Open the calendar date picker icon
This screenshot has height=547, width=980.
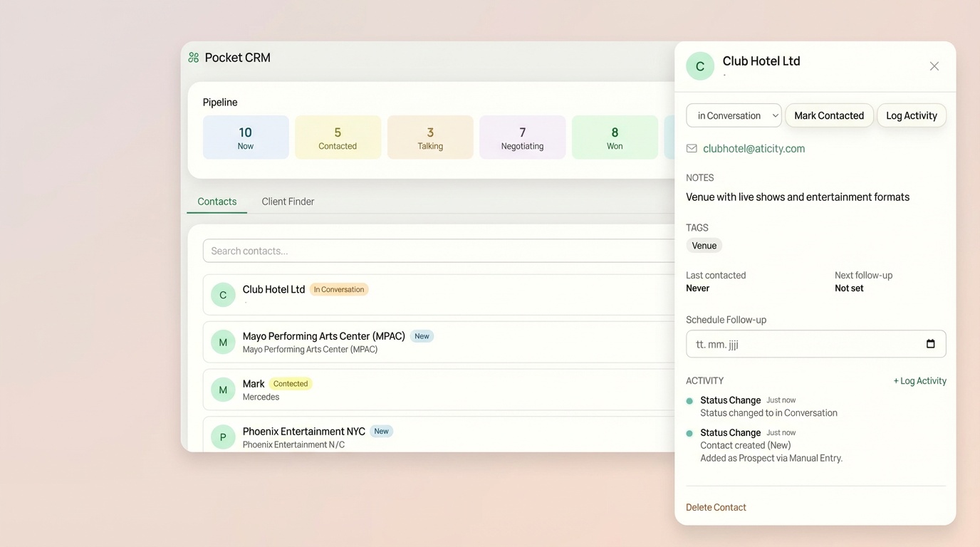(930, 344)
